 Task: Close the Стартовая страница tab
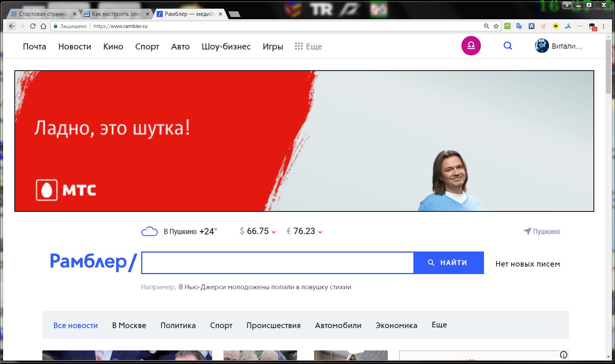tap(74, 14)
